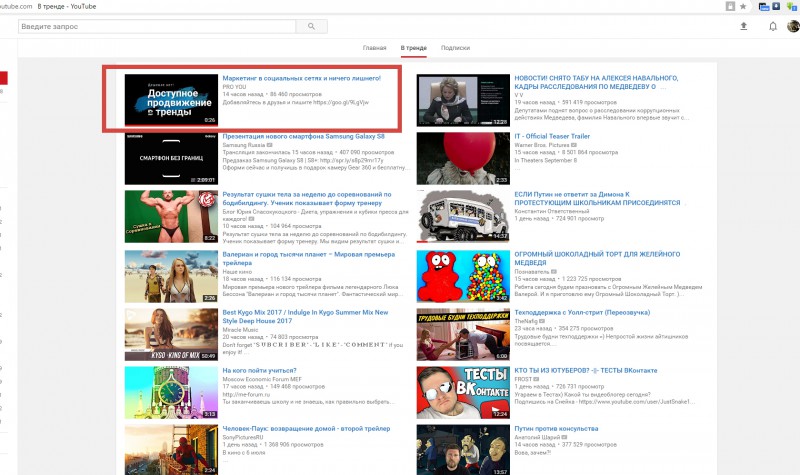Image resolution: width=800 pixels, height=475 pixels.
Task: Open the cartoon men thumbnail
Action: pyautogui.click(x=463, y=450)
